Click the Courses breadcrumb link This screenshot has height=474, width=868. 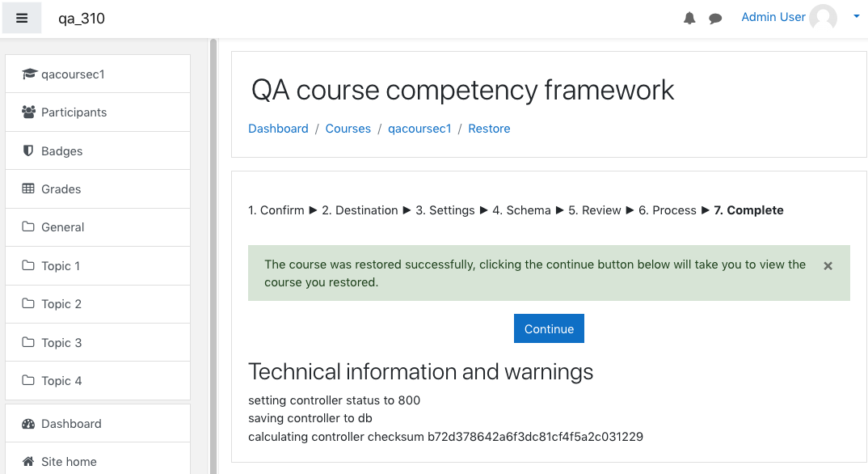click(x=348, y=129)
